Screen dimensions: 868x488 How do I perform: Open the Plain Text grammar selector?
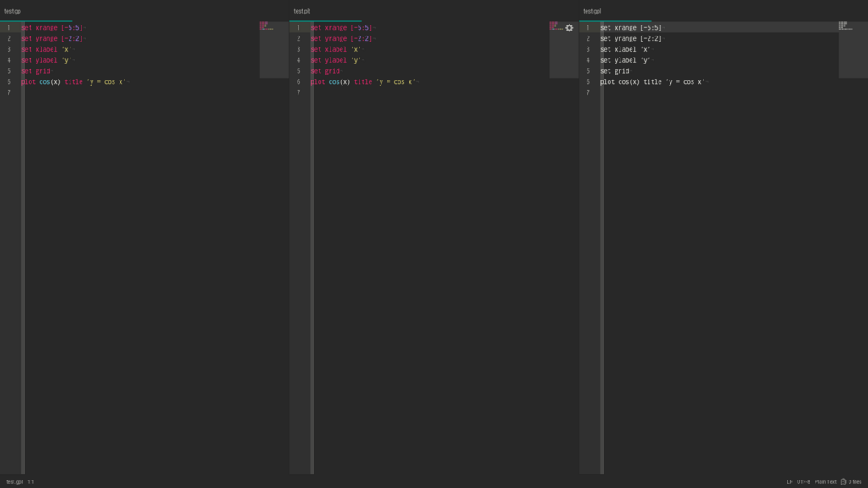pos(826,481)
